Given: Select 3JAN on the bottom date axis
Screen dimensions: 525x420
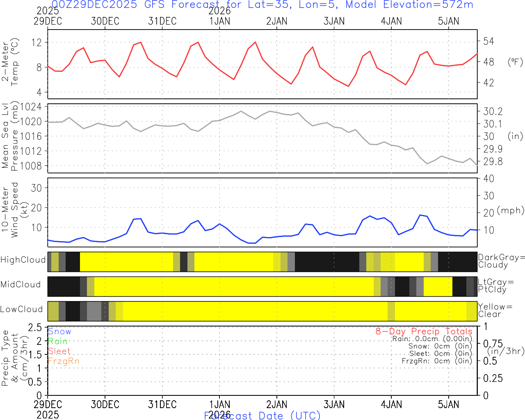Looking at the screenshot, I should 334,404.
